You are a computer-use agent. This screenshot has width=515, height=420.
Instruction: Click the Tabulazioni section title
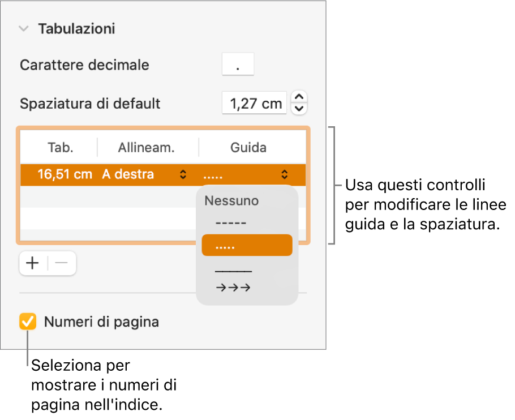[x=76, y=29]
